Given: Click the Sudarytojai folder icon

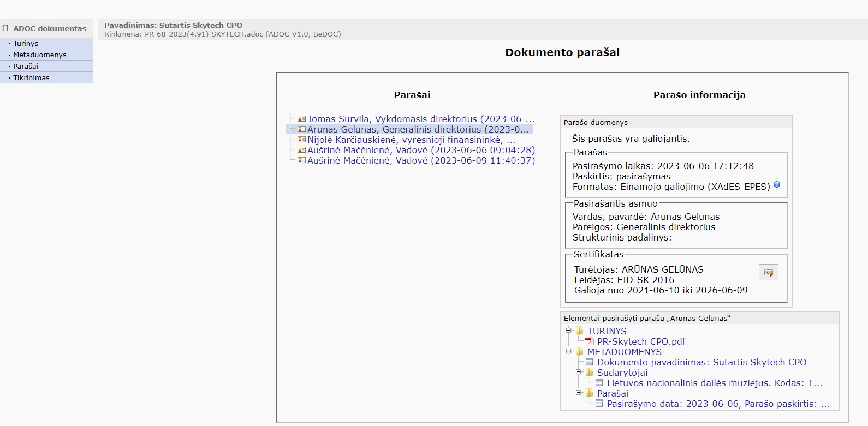Looking at the screenshot, I should pos(590,373).
